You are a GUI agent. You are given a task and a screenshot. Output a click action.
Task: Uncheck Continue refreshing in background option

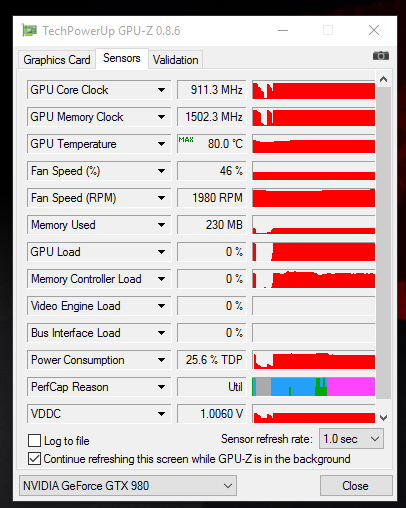[x=34, y=459]
